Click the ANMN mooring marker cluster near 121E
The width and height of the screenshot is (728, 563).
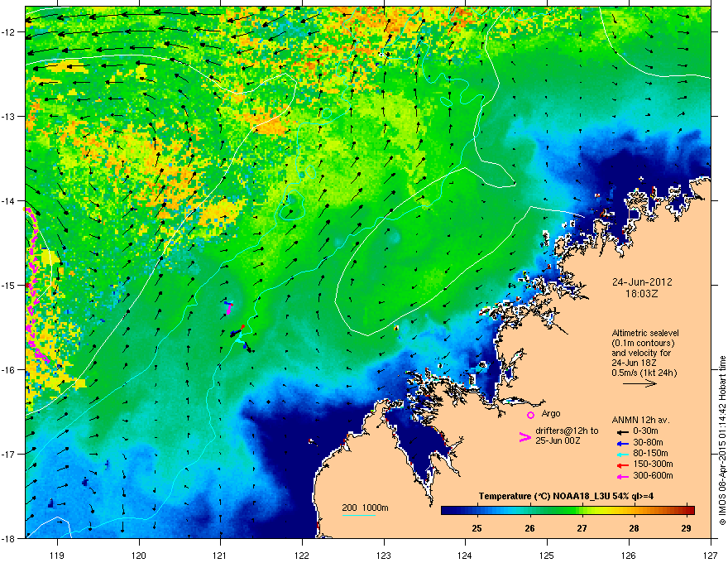[x=242, y=338]
